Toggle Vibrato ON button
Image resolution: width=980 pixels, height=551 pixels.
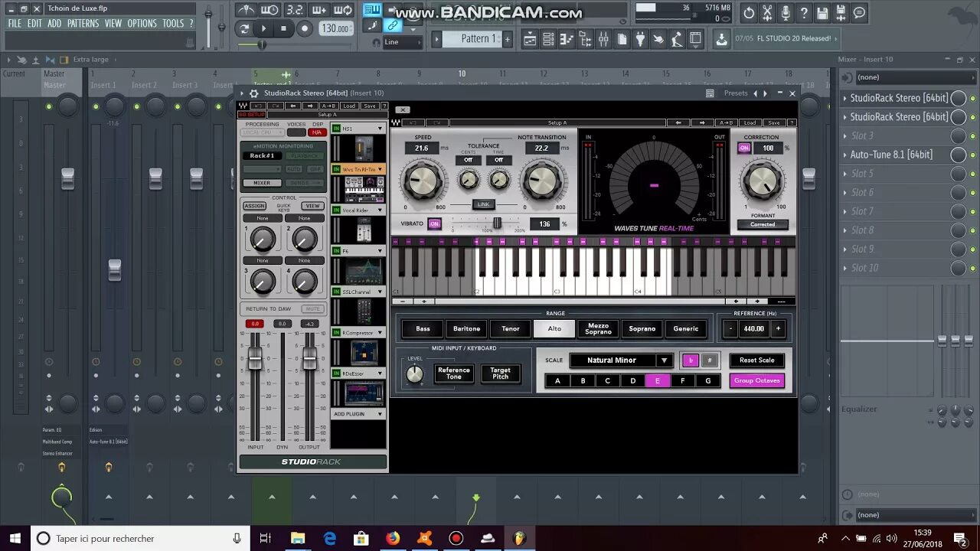pos(434,223)
